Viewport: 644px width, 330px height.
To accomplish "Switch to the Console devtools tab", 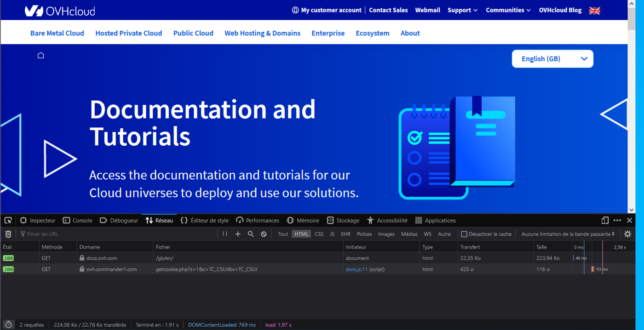I will (x=78, y=221).
